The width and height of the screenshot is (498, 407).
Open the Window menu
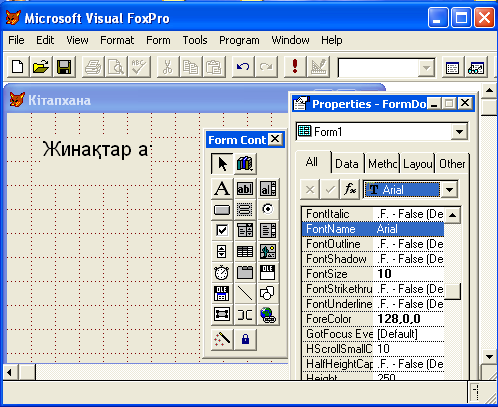pos(290,40)
